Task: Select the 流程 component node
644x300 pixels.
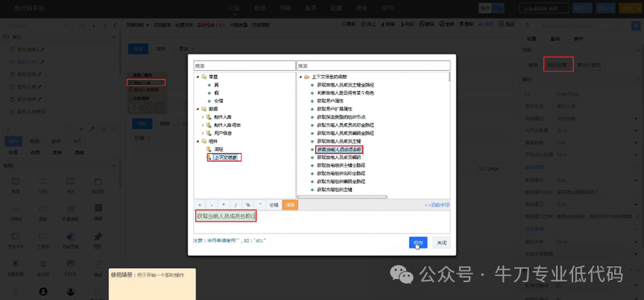Action: pos(218,149)
